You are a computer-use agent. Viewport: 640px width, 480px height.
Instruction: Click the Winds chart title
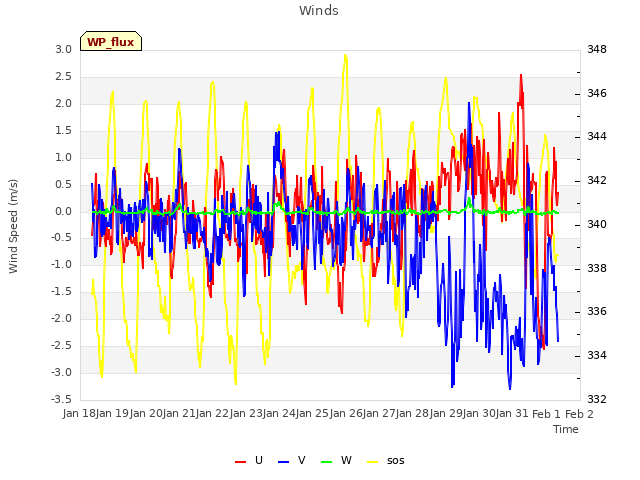(x=319, y=11)
